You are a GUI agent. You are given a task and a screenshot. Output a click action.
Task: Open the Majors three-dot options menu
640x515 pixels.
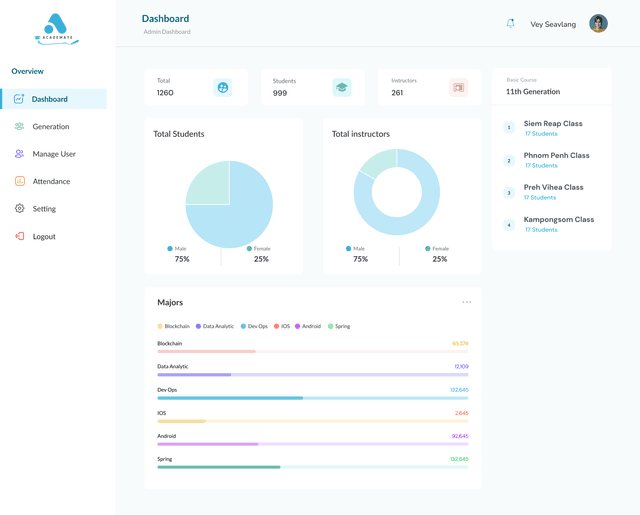click(x=467, y=302)
